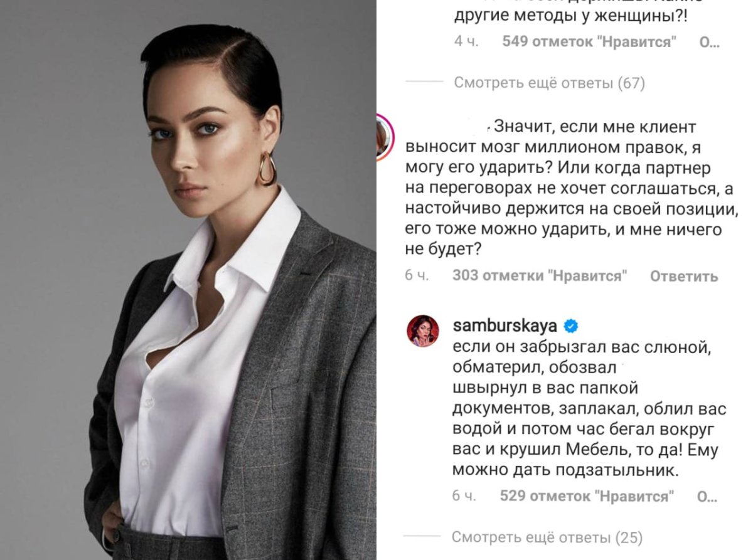Click the dash line before "ответы (25)"
Viewport: 753px width, 560px height.
(422, 537)
